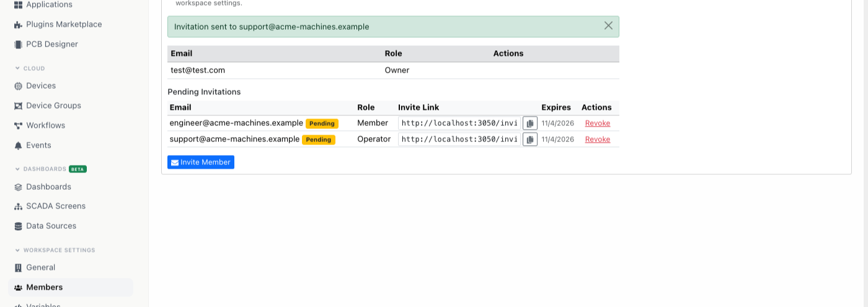Click the PCB Designer chip icon
Screen dimensions: 868x307
(18, 45)
